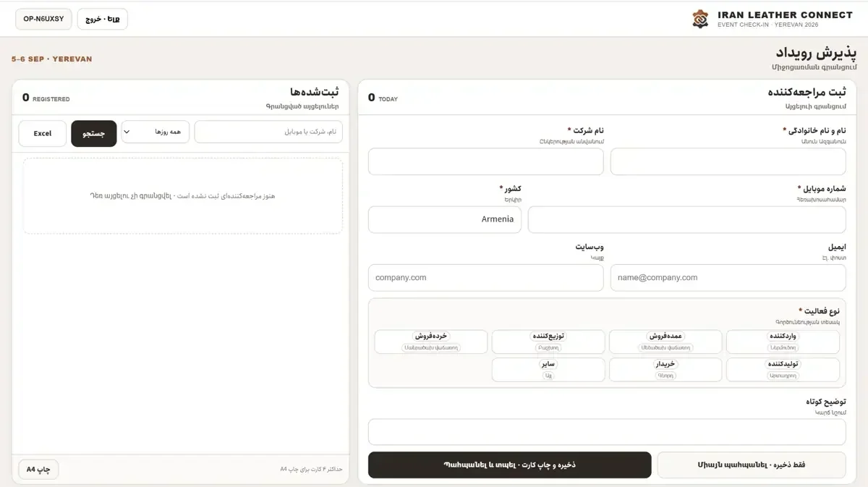
Task: Click the ثبت مراجعه‌کننده panel title
Action: coord(807,92)
